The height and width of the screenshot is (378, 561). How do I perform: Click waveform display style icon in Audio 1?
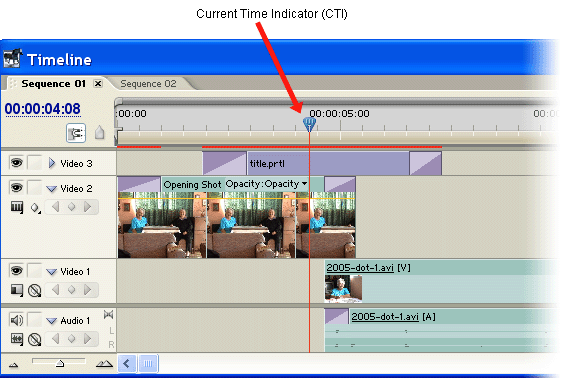(x=16, y=339)
